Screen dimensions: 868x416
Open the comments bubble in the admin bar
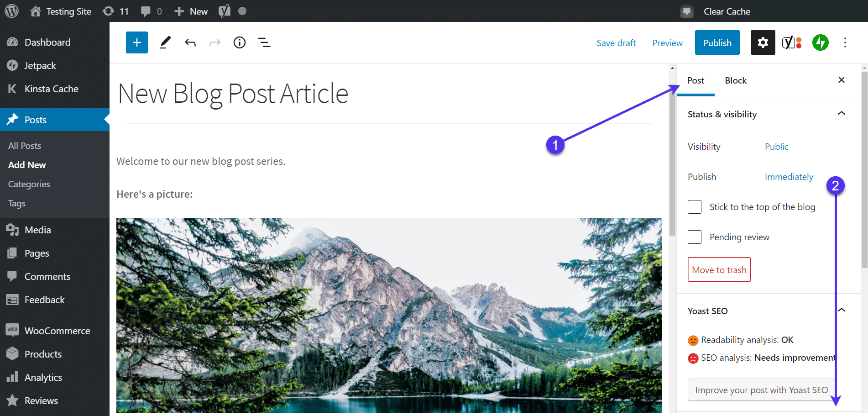[x=146, y=11]
